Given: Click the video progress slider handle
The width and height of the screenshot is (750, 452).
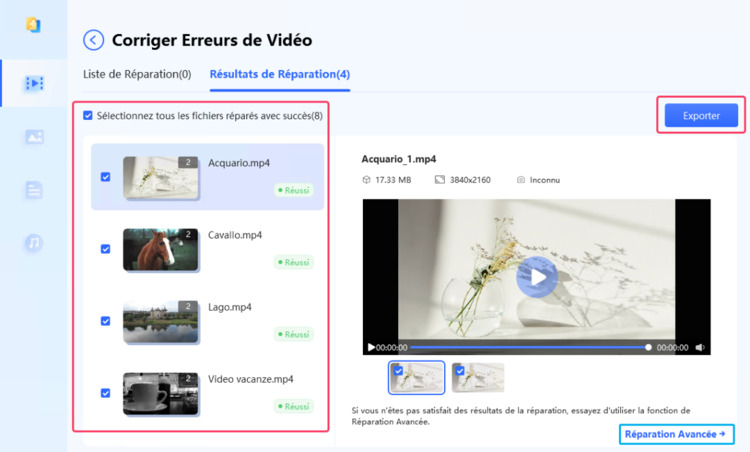Looking at the screenshot, I should click(648, 347).
